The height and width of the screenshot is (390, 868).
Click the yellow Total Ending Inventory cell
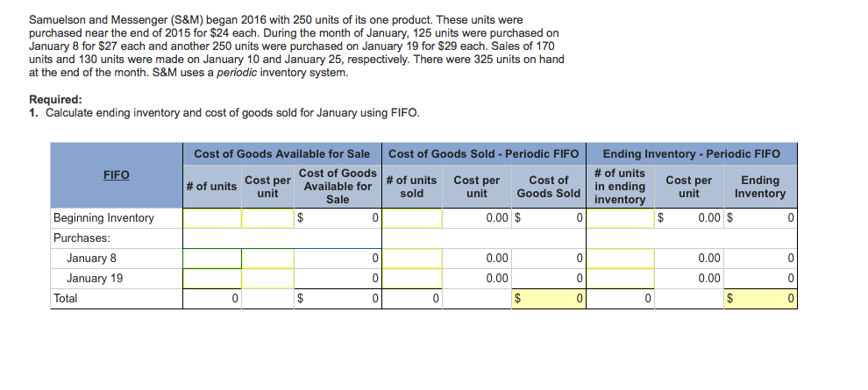[759, 299]
